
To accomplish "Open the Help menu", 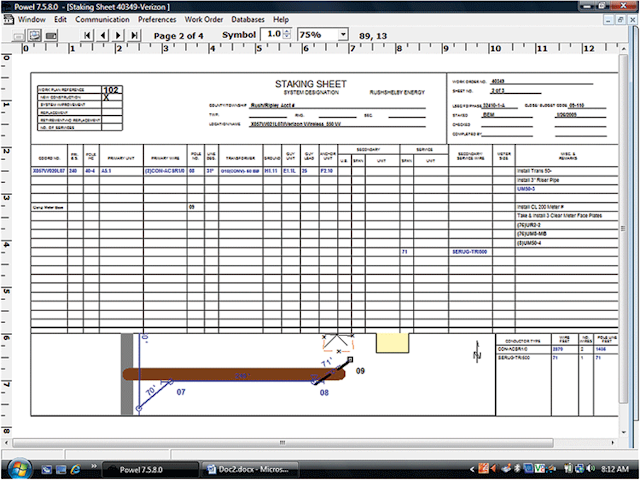I will 281,19.
